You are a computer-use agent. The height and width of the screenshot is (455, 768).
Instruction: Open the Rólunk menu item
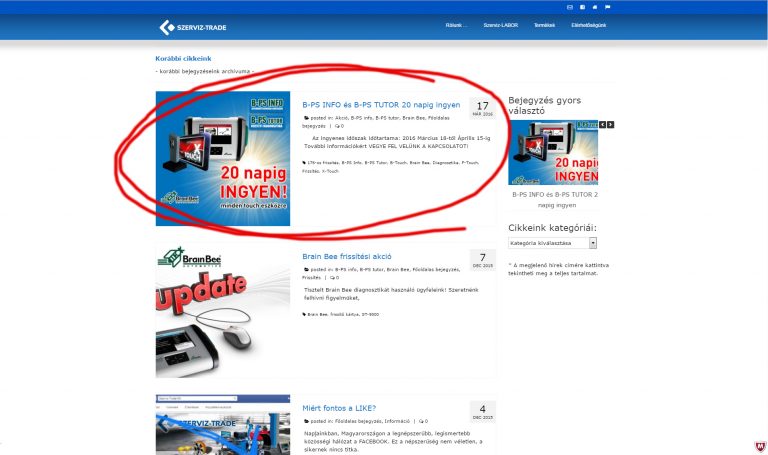456,25
